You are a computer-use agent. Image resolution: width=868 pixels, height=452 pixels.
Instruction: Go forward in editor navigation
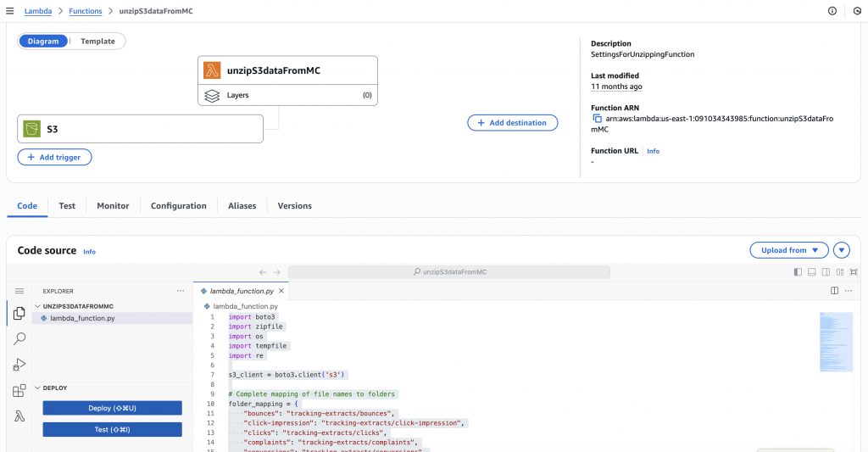pyautogui.click(x=277, y=272)
